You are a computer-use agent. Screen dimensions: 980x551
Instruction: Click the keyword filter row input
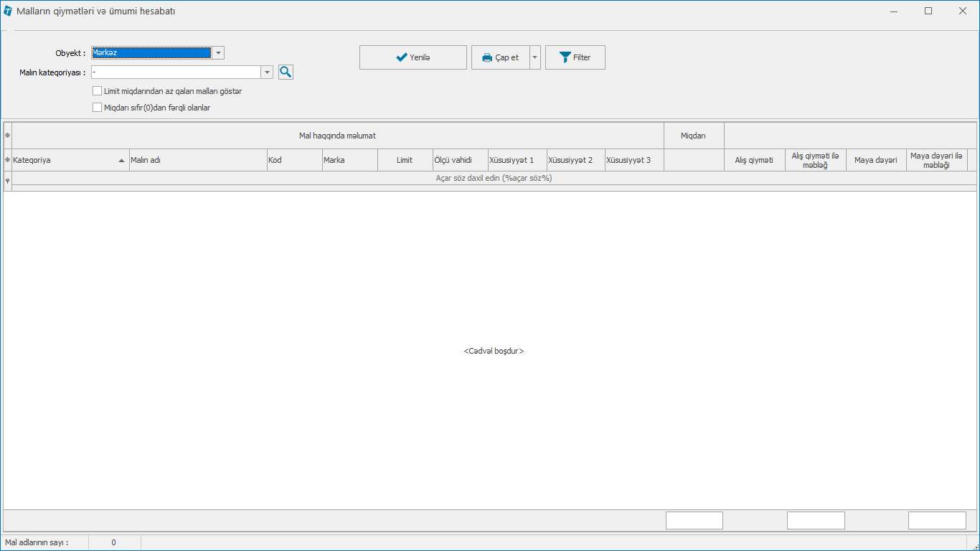pyautogui.click(x=494, y=179)
